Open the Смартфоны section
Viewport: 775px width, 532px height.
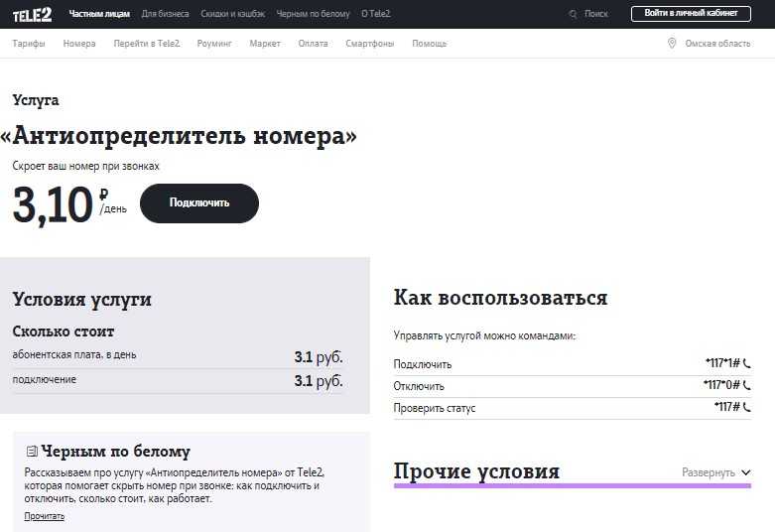(370, 44)
